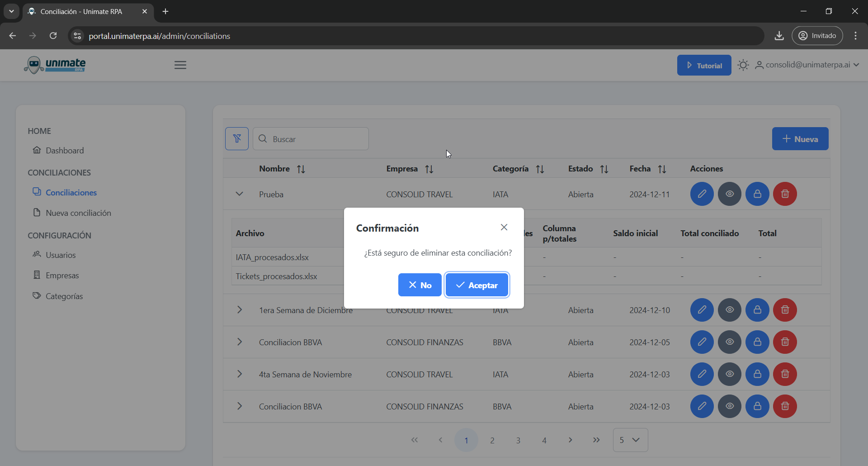Screen dimensions: 868x466
Task: Click No to cancel deletion
Action: coord(420,285)
